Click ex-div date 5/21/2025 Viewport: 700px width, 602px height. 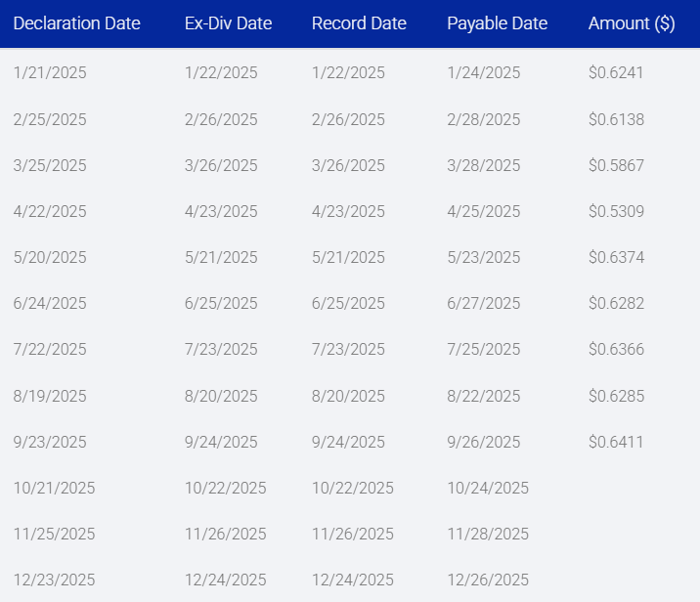[221, 257]
